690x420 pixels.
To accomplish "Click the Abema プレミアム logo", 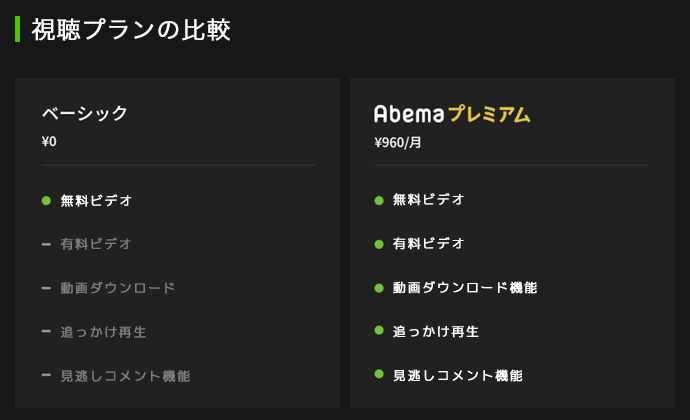I will (x=452, y=114).
